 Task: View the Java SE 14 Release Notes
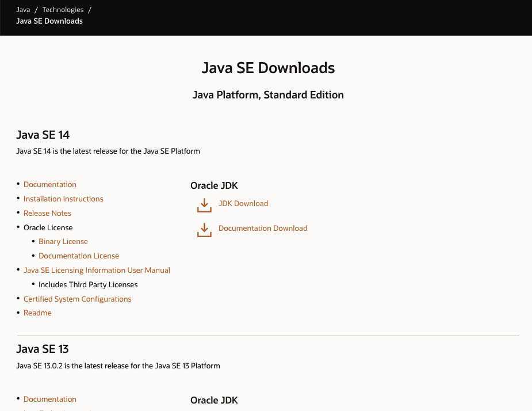pyautogui.click(x=48, y=213)
